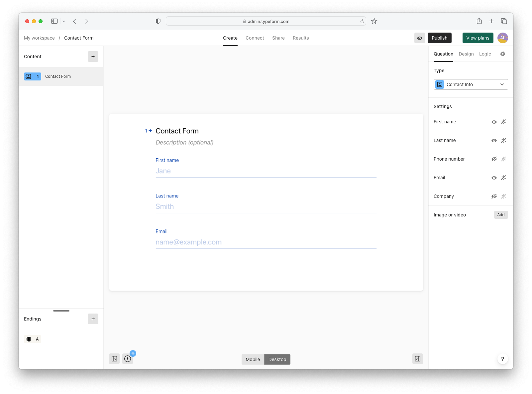Open the form settings gear icon
Viewport: 532px width, 394px height.
(x=503, y=54)
